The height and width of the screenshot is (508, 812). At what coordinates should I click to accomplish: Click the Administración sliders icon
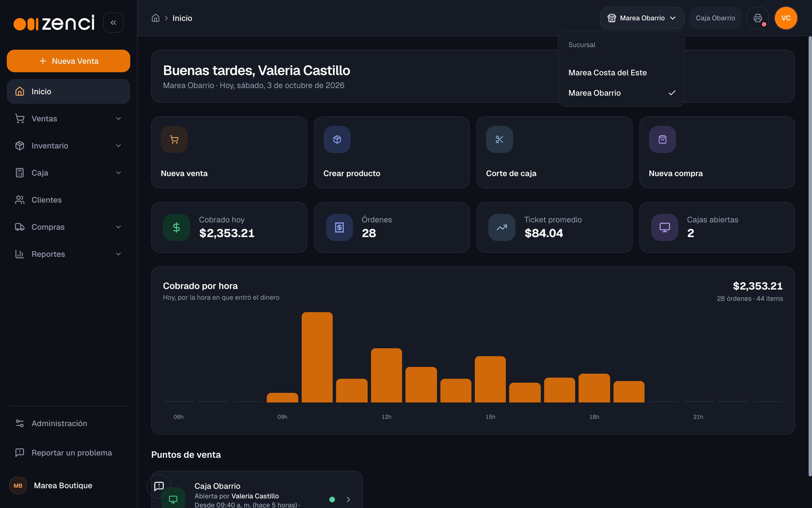pos(20,423)
